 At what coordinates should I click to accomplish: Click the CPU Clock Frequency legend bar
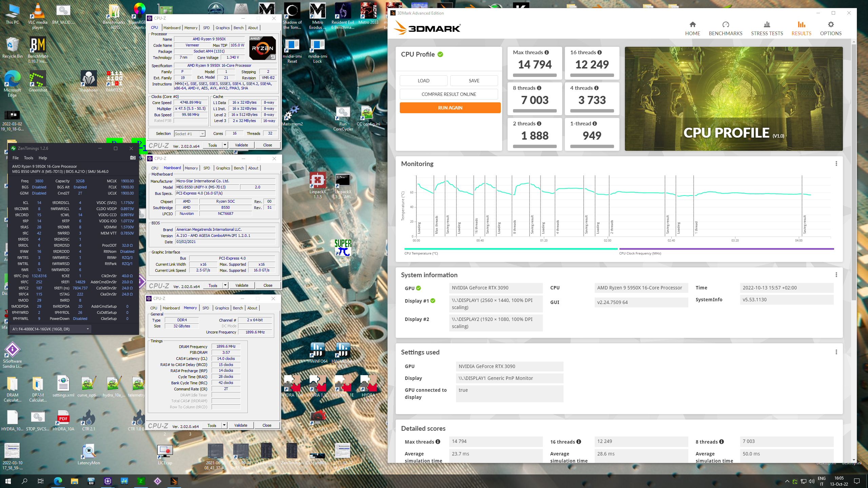727,249
